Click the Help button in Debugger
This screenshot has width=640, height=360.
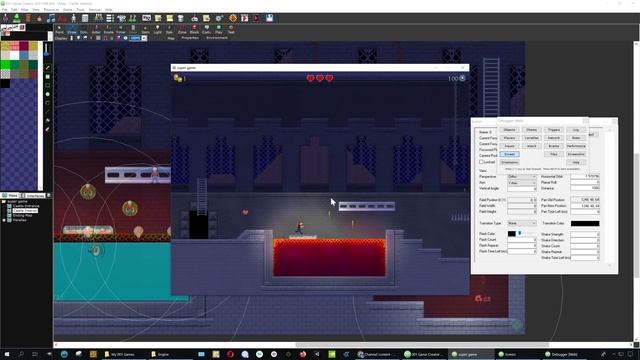[576, 162]
